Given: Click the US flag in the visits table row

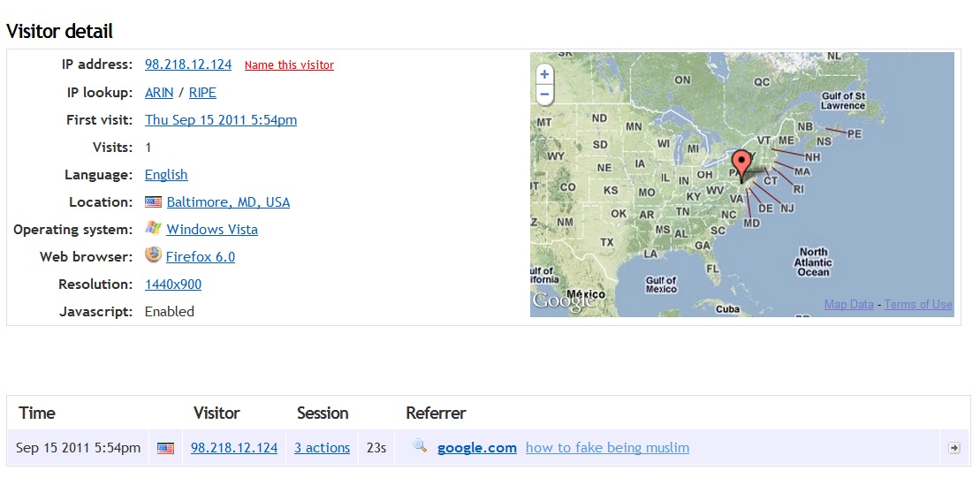Looking at the screenshot, I should tap(165, 448).
